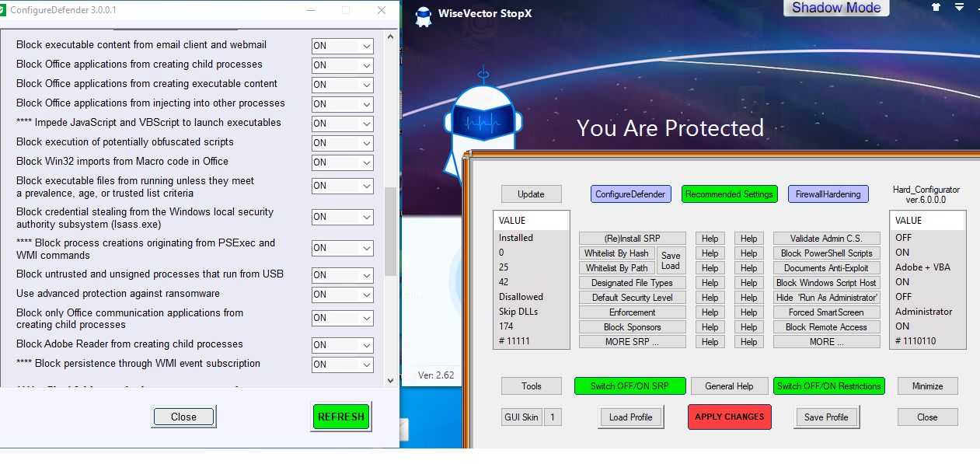The width and height of the screenshot is (980, 464).
Task: Click Hide 'Run As Administrator' button
Action: [x=826, y=298]
